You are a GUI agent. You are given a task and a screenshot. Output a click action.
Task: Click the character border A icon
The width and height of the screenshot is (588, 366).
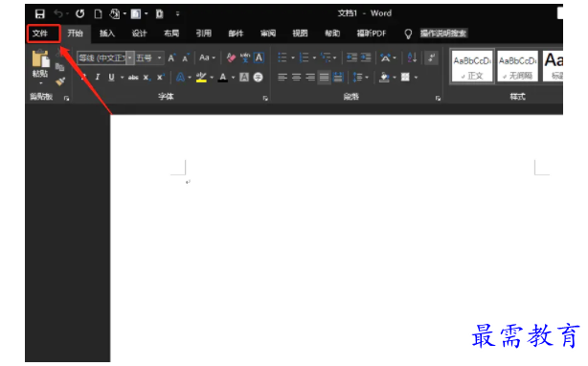pos(259,57)
